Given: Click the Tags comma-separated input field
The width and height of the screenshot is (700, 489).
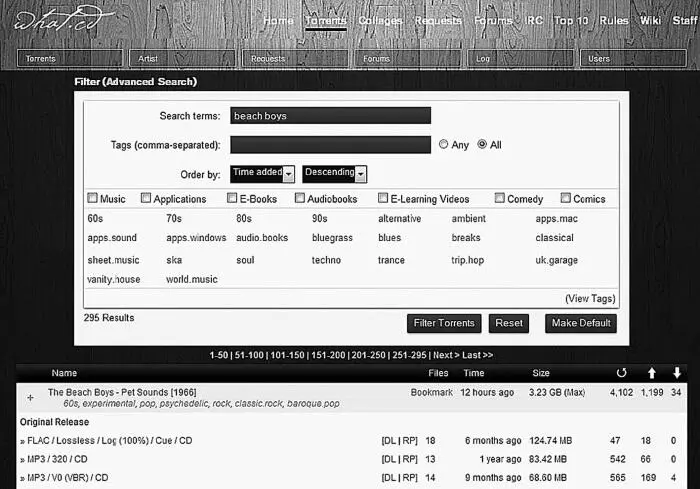Looking at the screenshot, I should pos(331,145).
